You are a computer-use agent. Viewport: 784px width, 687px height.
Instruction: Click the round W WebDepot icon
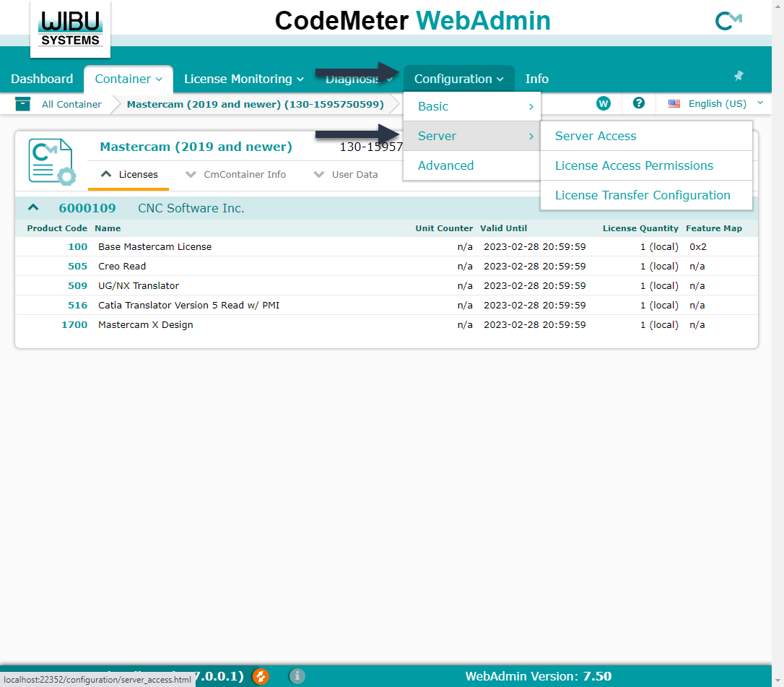tap(604, 103)
